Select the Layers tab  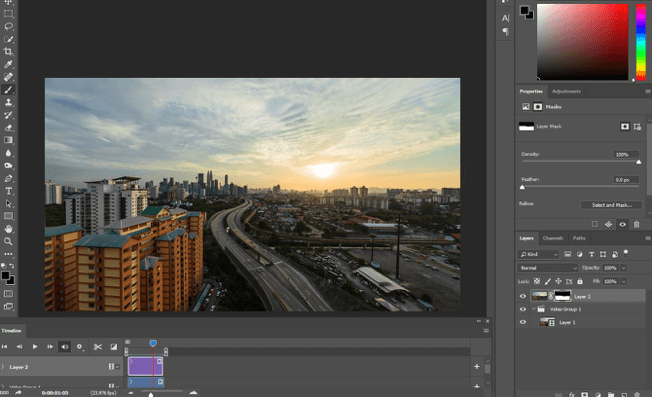click(526, 238)
